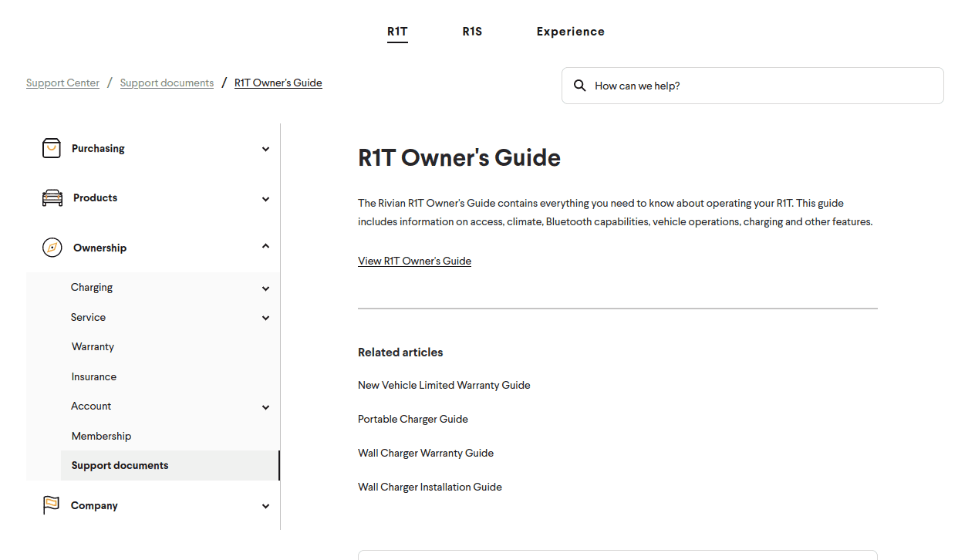The width and height of the screenshot is (975, 560).
Task: Open the R1S top navigation tab
Action: click(x=472, y=32)
